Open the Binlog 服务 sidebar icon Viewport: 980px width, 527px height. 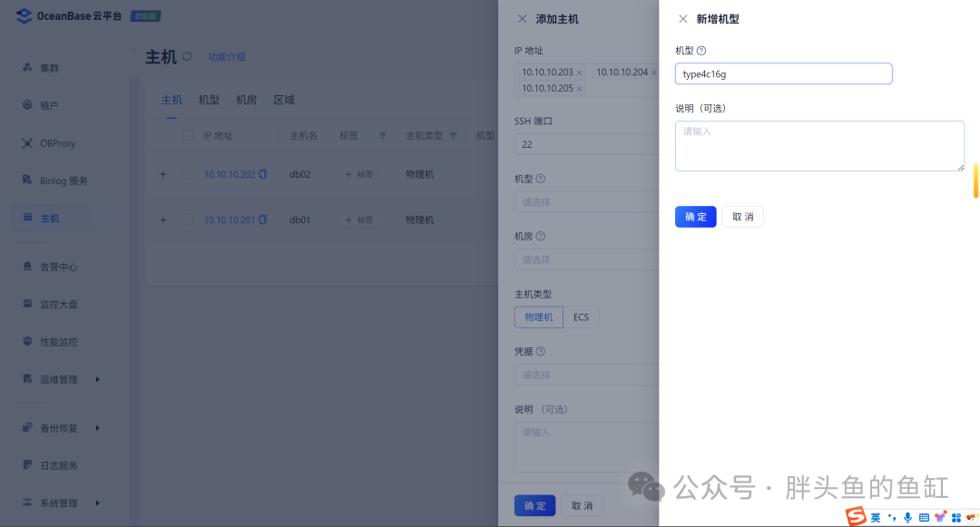click(27, 180)
